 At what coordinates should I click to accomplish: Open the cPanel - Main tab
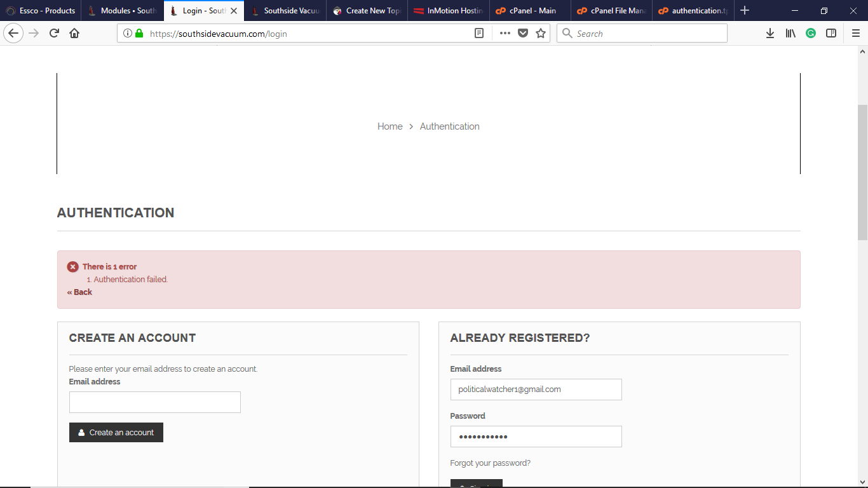530,11
